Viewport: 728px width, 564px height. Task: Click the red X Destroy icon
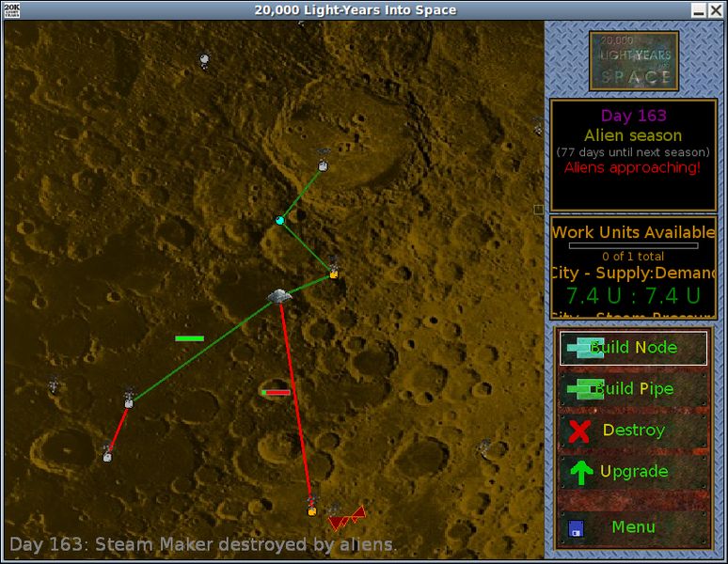[x=579, y=431]
